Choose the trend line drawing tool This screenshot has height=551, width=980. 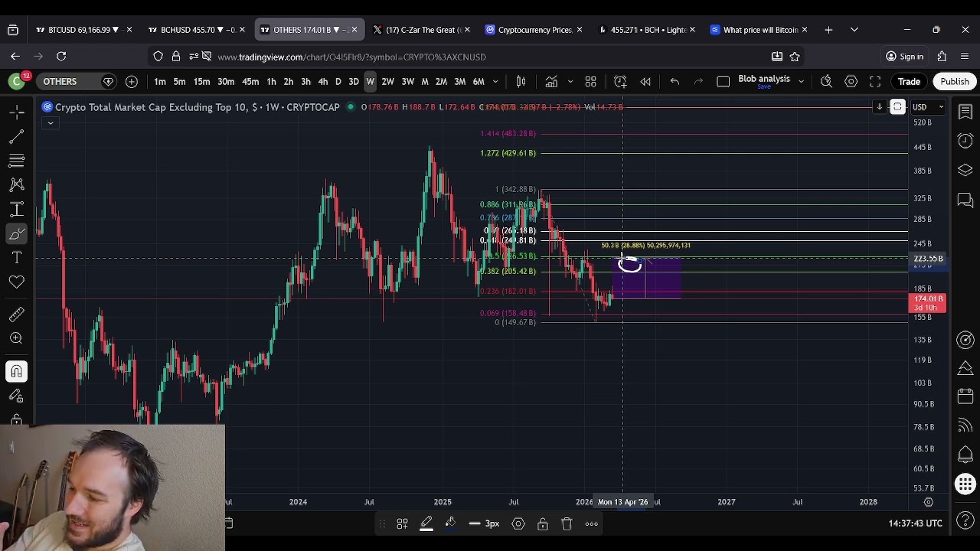point(16,137)
